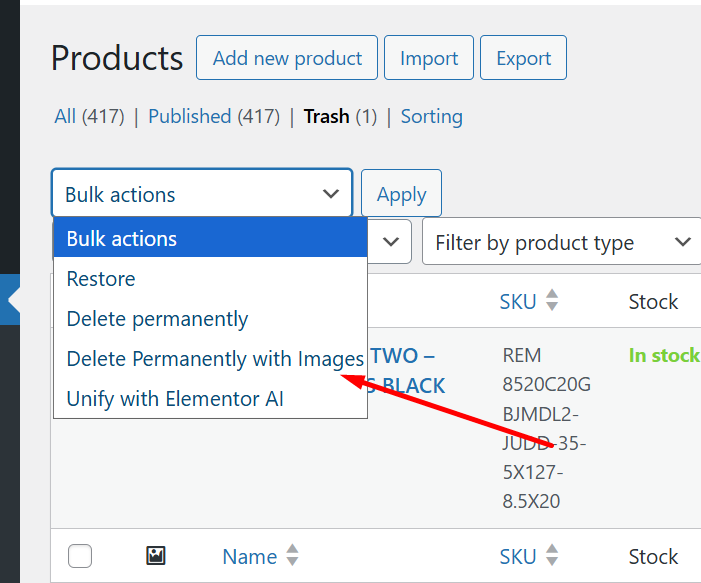Viewport: 701px width, 583px height.
Task: Open the partially hidden filter dropdown left of product type
Action: pos(390,242)
